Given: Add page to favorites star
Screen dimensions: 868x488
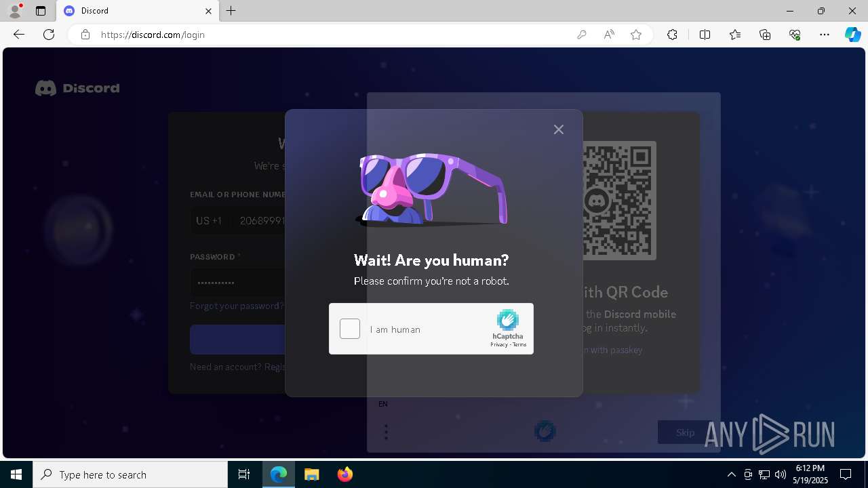Looking at the screenshot, I should click(636, 35).
